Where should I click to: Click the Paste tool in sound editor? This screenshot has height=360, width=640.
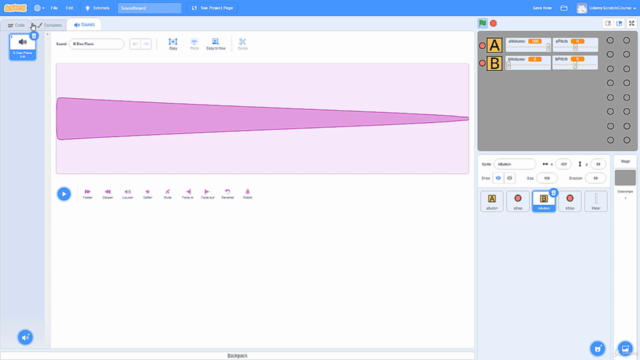pos(194,44)
